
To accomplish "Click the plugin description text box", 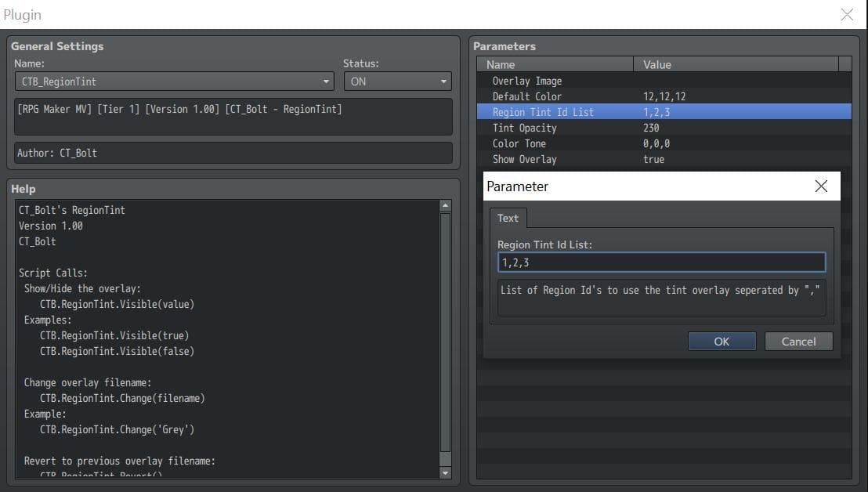I will [x=233, y=117].
